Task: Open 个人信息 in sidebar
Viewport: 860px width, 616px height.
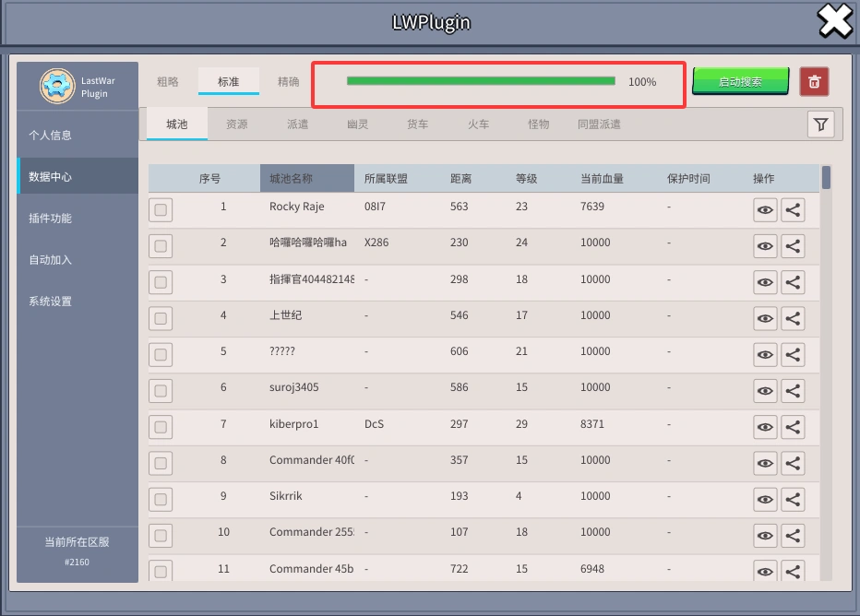Action: pos(78,136)
